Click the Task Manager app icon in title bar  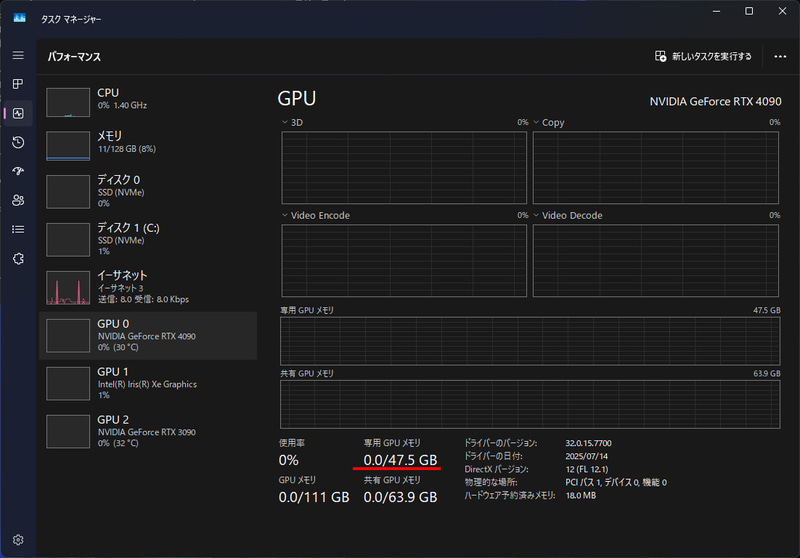coord(19,18)
